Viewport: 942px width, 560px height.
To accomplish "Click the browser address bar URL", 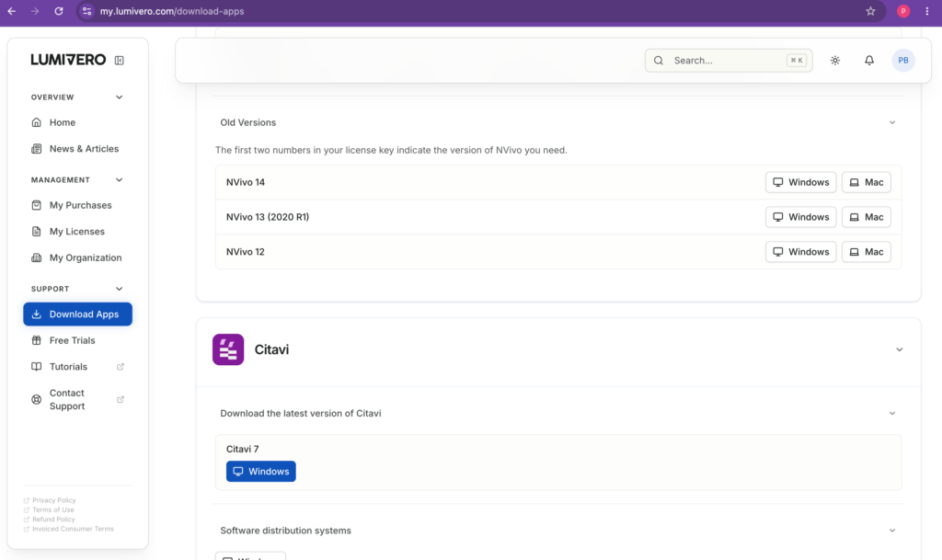I will tap(172, 11).
